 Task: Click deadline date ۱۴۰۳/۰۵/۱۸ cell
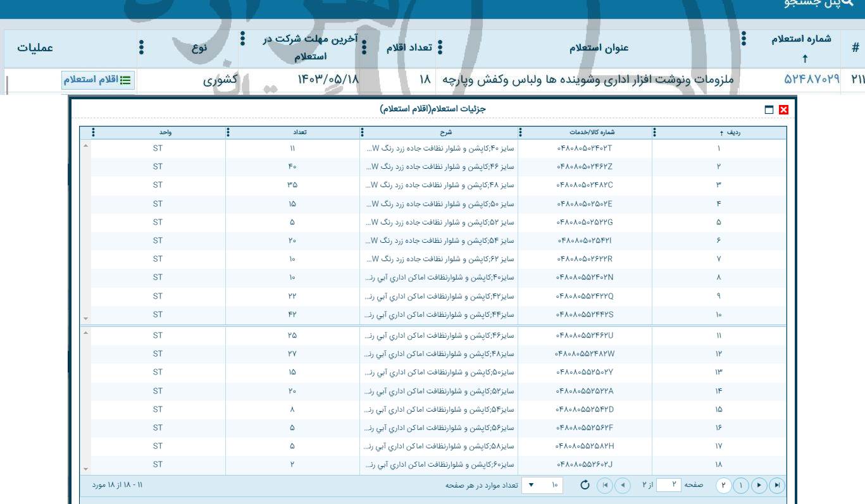tap(327, 80)
